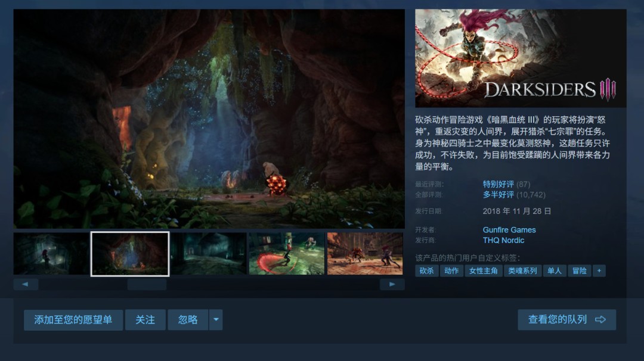
Task: Select the red whip combat thumbnail
Action: pyautogui.click(x=287, y=254)
